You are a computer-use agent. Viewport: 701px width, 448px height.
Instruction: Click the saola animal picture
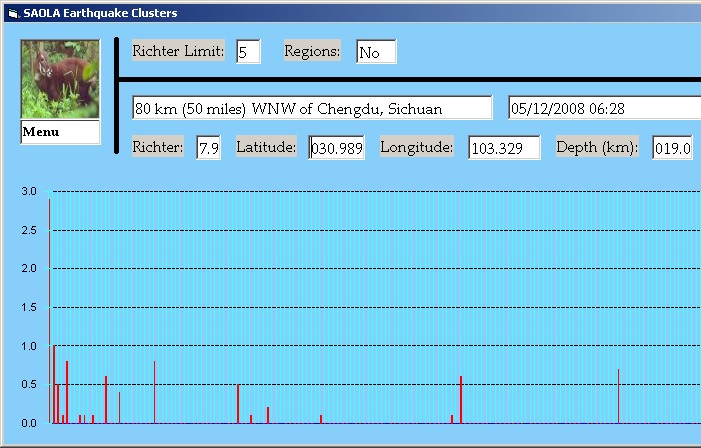(60, 80)
